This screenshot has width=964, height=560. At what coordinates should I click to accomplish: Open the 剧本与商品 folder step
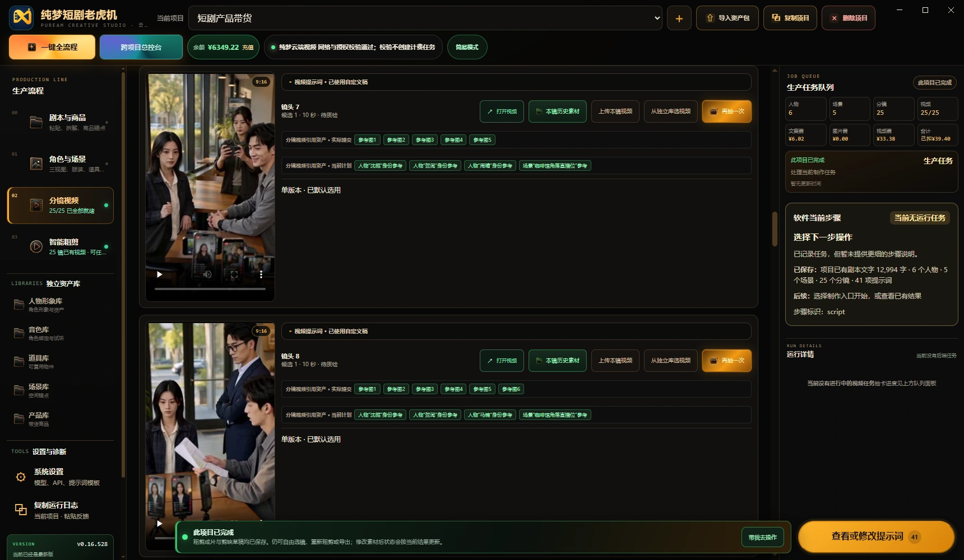(60, 123)
